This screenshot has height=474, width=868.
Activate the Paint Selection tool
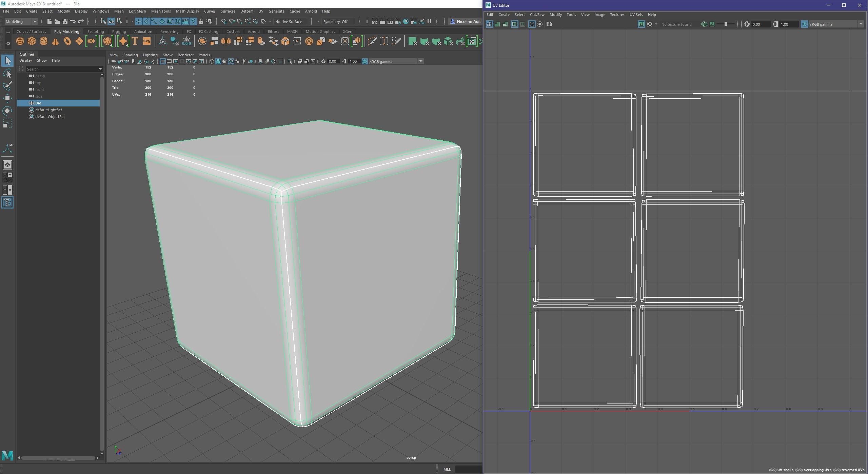click(x=7, y=85)
